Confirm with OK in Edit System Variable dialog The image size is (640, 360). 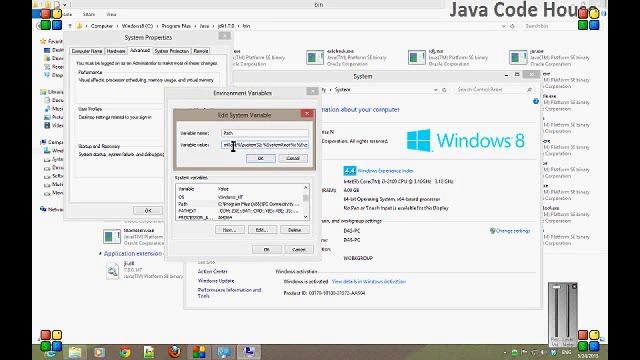261,158
